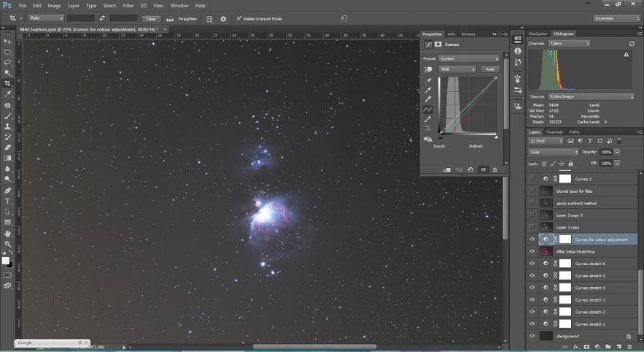Open the blend mode Color dropdown
Viewport: 644px width, 352px height.
[554, 152]
